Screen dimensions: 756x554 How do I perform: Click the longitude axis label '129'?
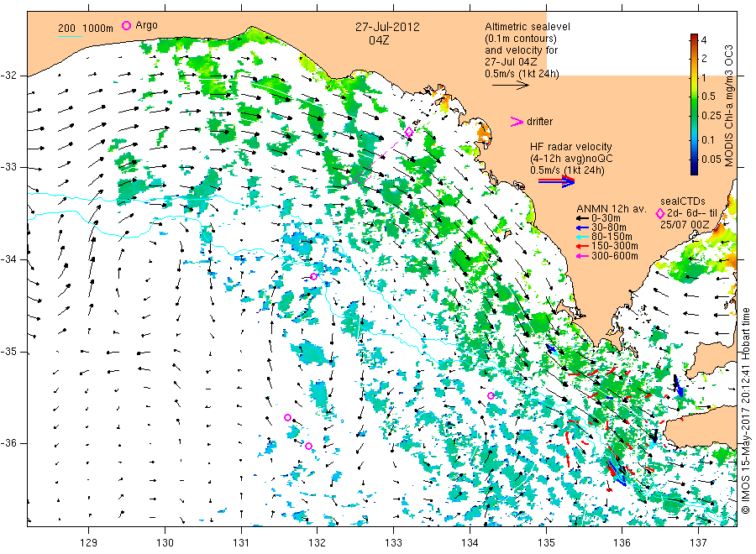coord(89,543)
